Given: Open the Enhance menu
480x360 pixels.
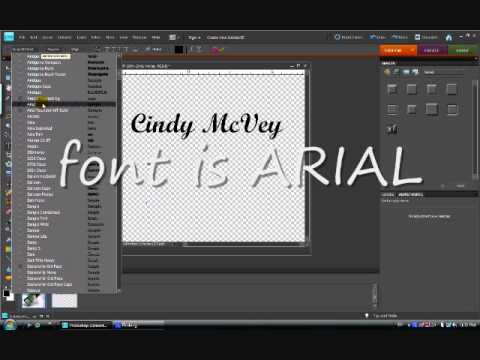Looking at the screenshot, I should click(64, 37).
